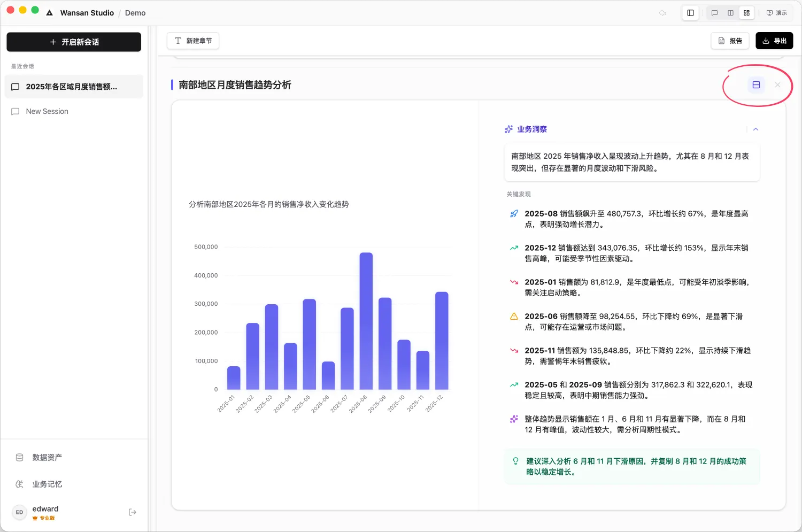
Task: Toggle the left sidebar panel icon
Action: tap(690, 12)
